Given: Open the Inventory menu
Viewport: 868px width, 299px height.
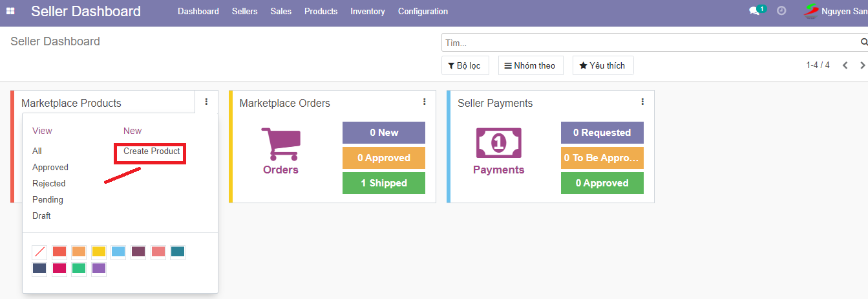Looking at the screenshot, I should (x=367, y=11).
